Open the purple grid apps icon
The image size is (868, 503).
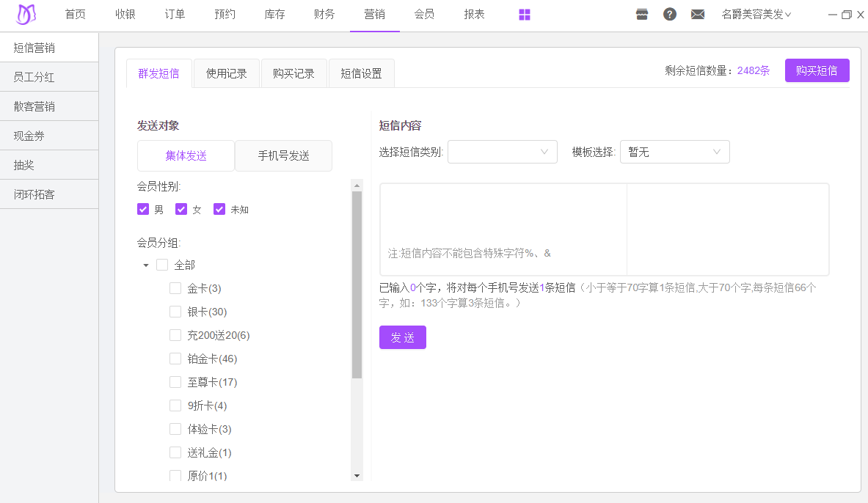click(525, 15)
